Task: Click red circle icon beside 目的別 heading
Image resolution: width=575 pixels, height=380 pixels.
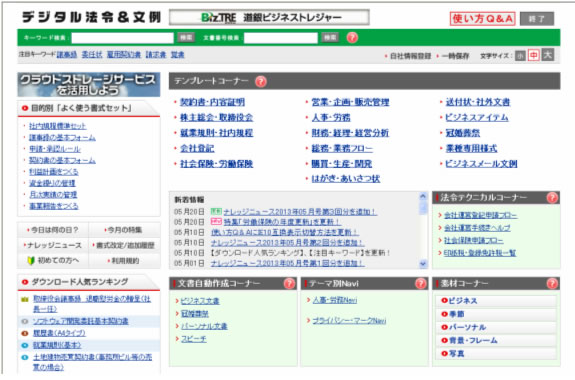Action: 25,108
